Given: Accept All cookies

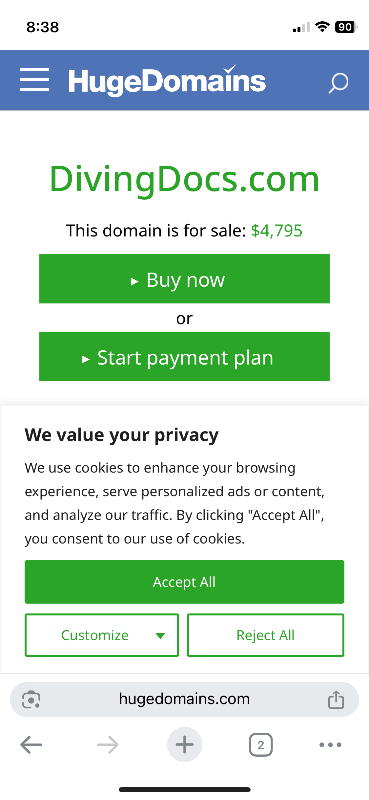Looking at the screenshot, I should click(x=184, y=582).
